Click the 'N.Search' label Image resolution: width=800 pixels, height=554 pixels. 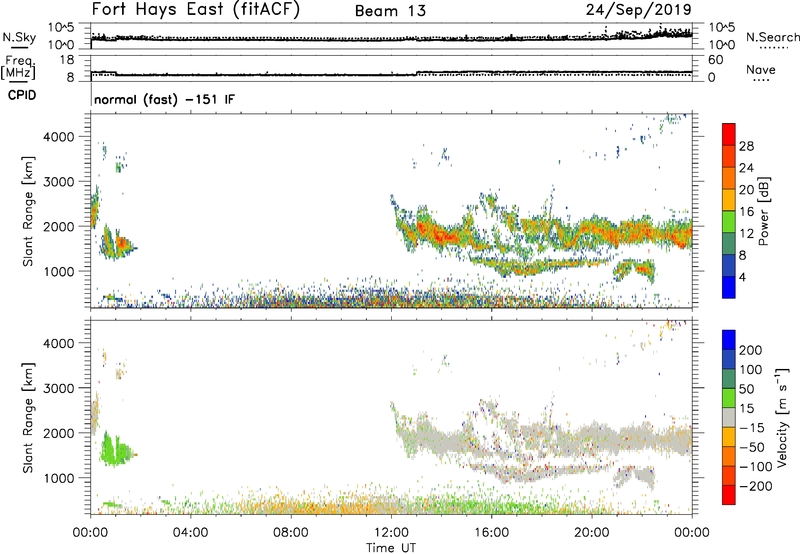(x=772, y=37)
